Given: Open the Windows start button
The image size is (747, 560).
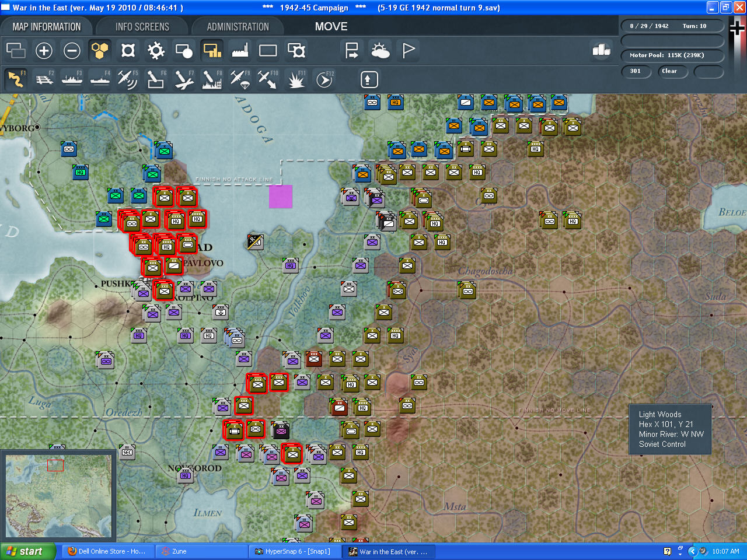Looking at the screenshot, I should coord(28,551).
